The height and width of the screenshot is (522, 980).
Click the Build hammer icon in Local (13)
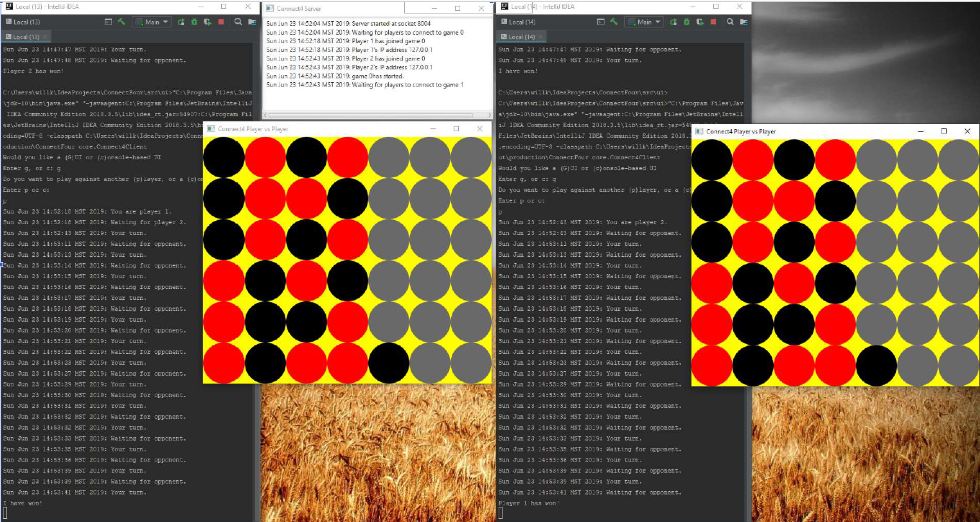tap(122, 22)
